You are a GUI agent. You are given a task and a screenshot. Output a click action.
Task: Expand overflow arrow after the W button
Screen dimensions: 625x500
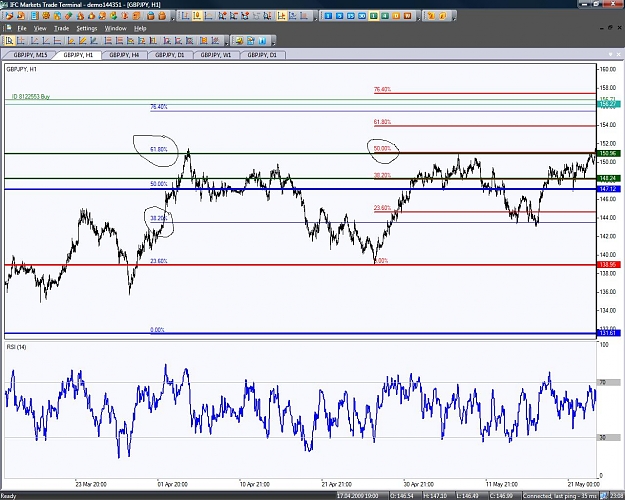419,18
